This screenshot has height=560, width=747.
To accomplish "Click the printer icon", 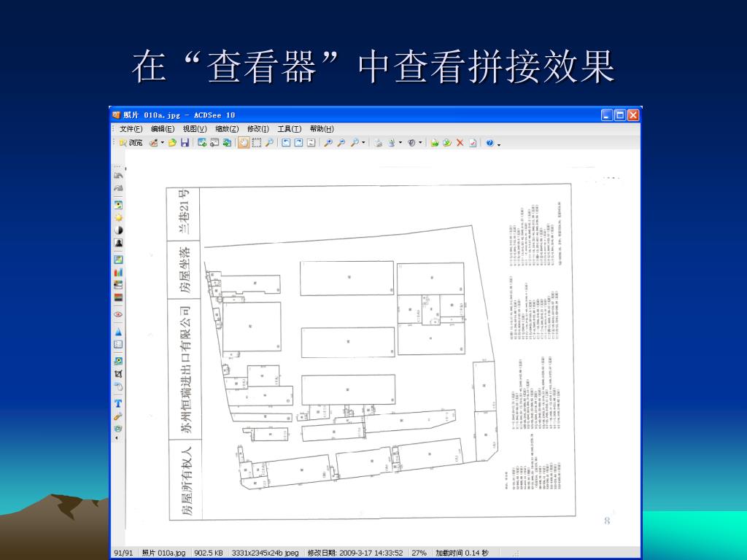I will coord(379,142).
